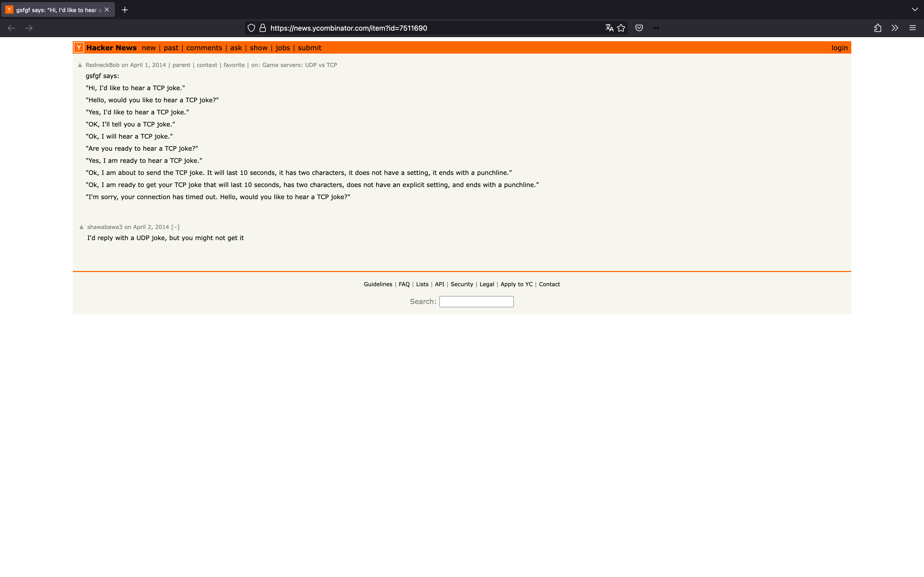Click the login link
Screen dimensions: 924x577
(839, 48)
